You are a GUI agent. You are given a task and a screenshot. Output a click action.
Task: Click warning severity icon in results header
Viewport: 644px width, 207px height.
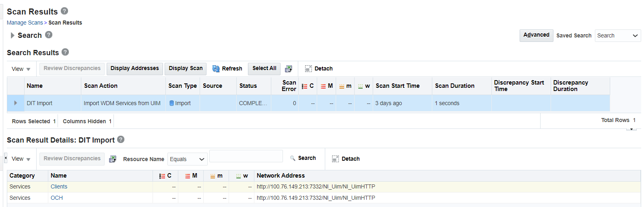pos(361,86)
